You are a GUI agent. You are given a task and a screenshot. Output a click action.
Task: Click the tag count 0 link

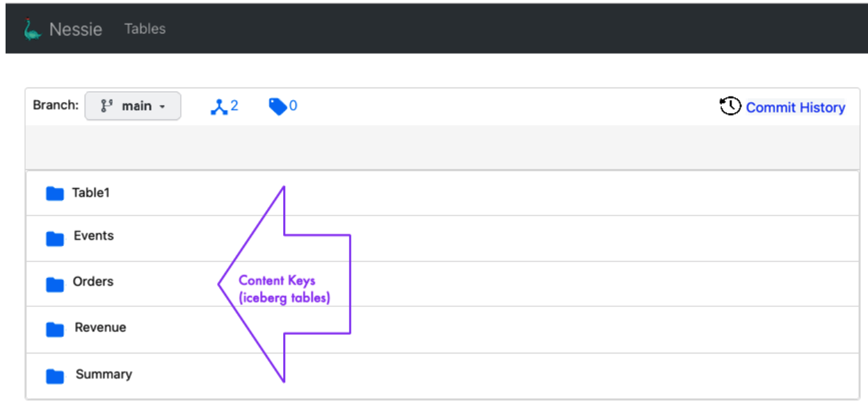coord(287,106)
